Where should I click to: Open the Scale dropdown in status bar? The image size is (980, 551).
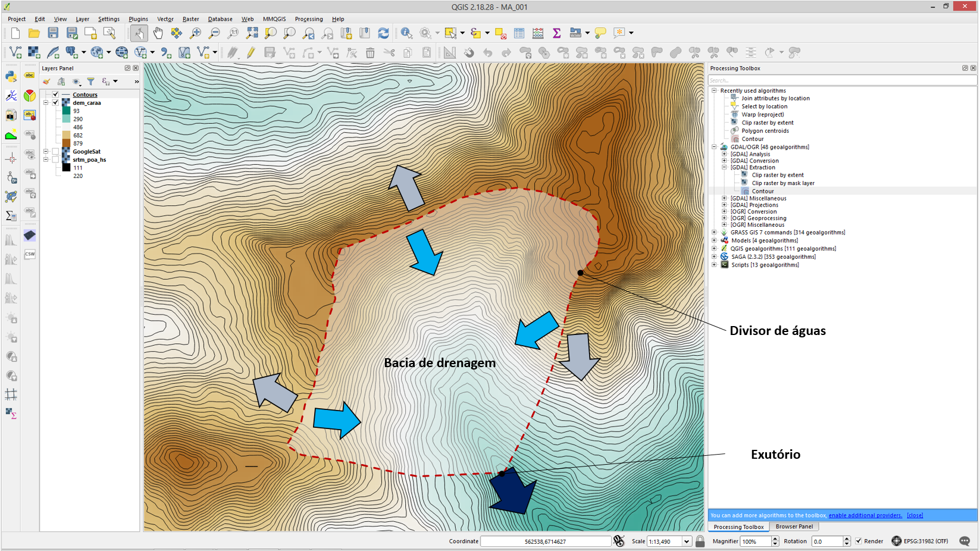click(686, 541)
